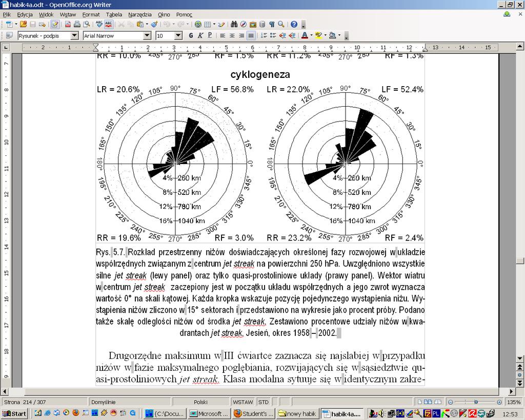Open the Narzędzia menu
Viewport: 525px width, 420px height.
140,14
